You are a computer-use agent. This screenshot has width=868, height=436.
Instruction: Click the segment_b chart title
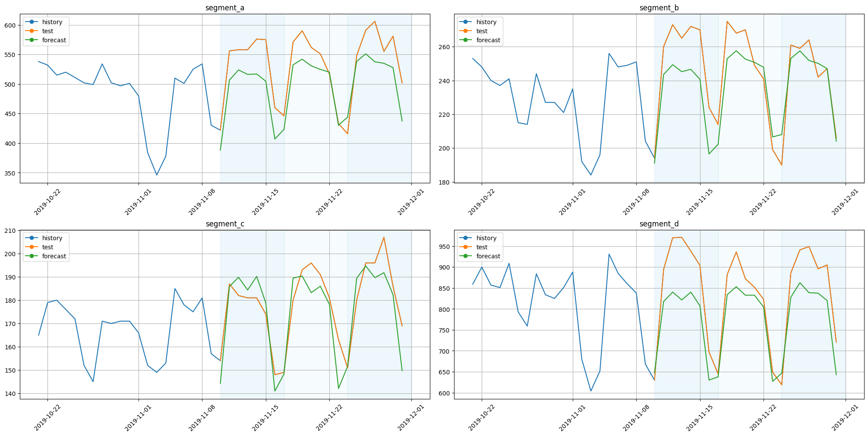tap(659, 8)
